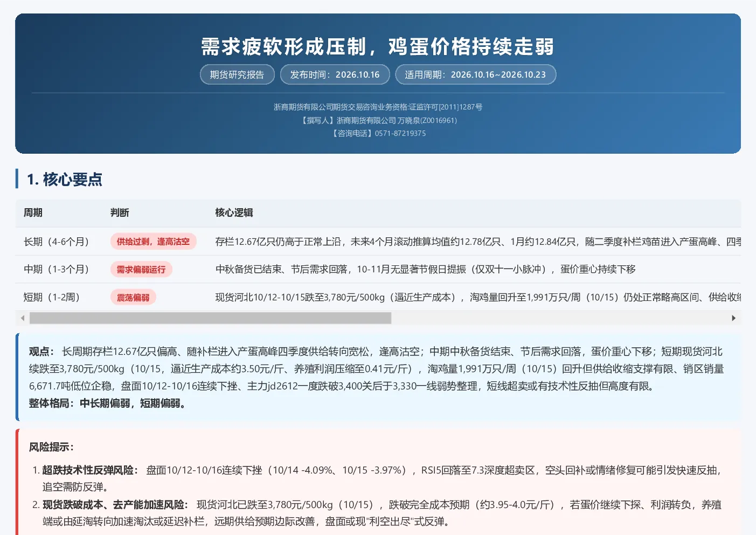Image resolution: width=756 pixels, height=535 pixels.
Task: Click the short-term logic cell starting 现货河北10/12
Action: pos(478,297)
